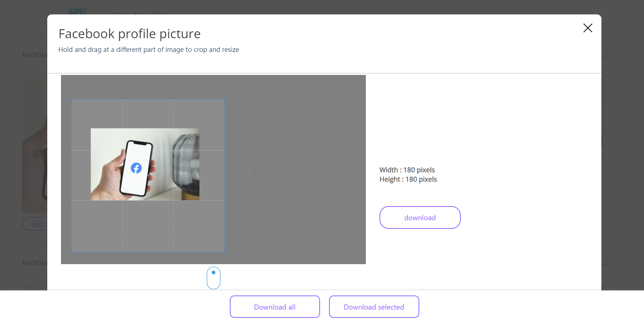The width and height of the screenshot is (644, 320).
Task: Click the Download all button
Action: click(275, 307)
